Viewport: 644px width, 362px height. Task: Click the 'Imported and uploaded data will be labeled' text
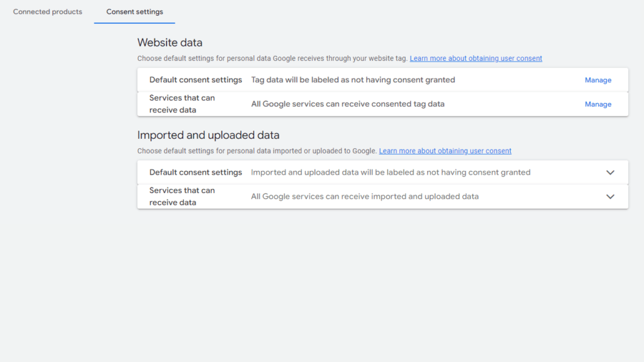(391, 172)
